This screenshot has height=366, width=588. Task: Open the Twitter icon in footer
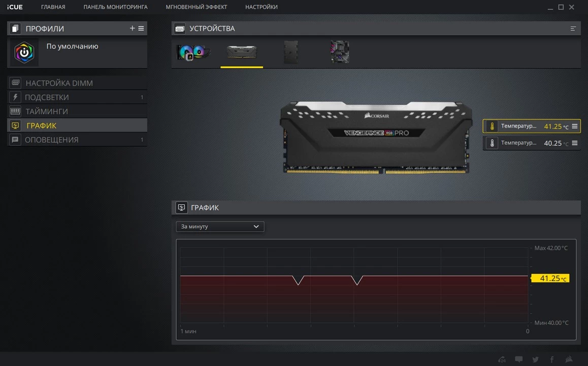click(536, 359)
